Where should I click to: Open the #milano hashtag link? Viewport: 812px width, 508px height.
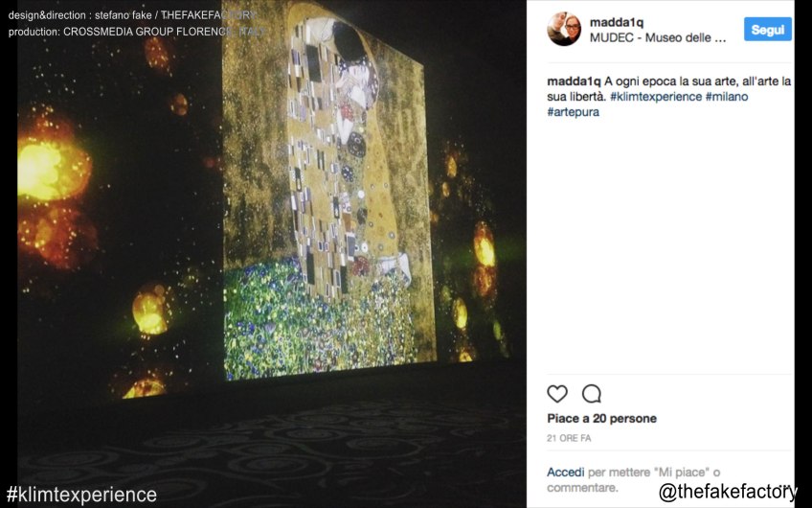[x=727, y=97]
